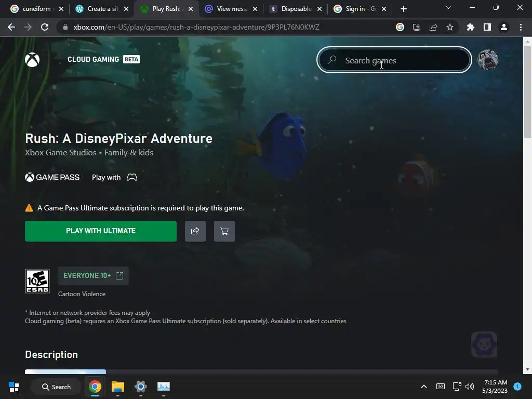The height and width of the screenshot is (399, 532).
Task: Focus the Search games field
Action: click(394, 60)
